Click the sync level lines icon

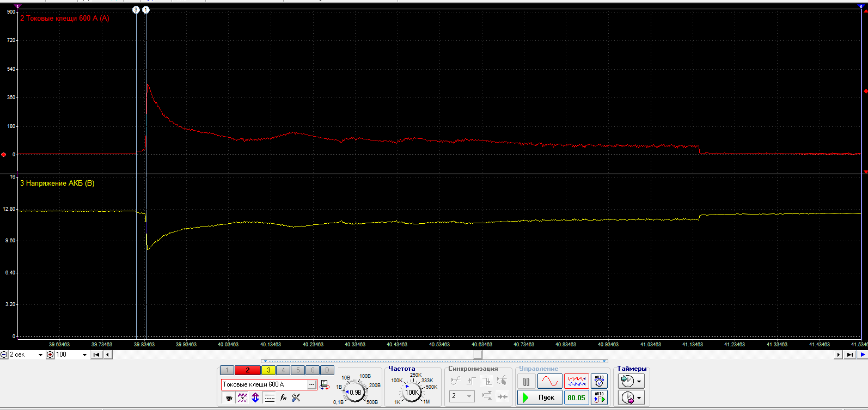click(487, 396)
